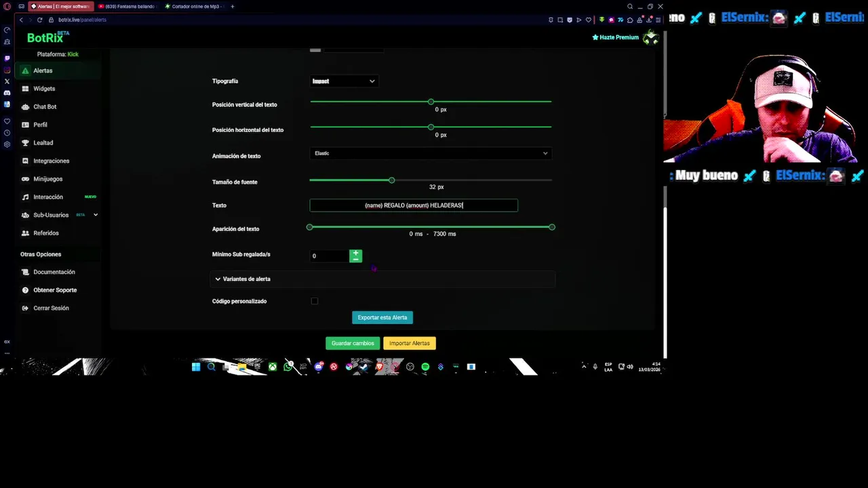Viewport: 868px width, 488px height.
Task: Enable the Código personalizado checkbox
Action: point(315,301)
